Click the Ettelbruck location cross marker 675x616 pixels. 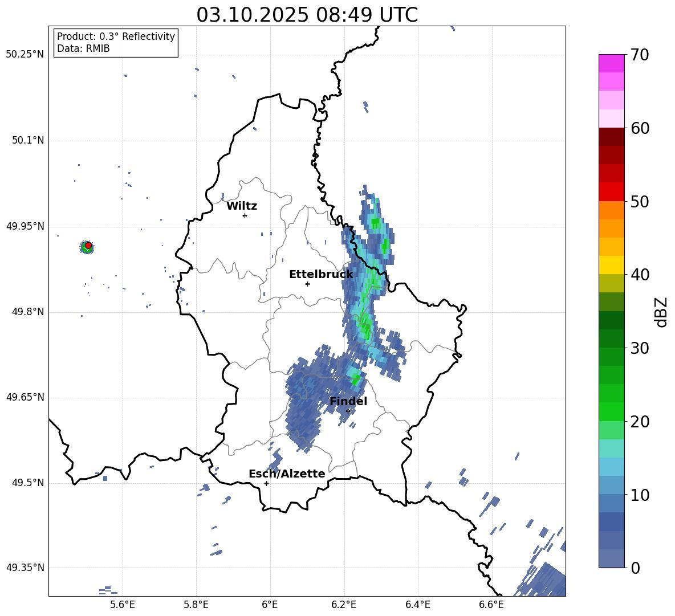point(307,284)
